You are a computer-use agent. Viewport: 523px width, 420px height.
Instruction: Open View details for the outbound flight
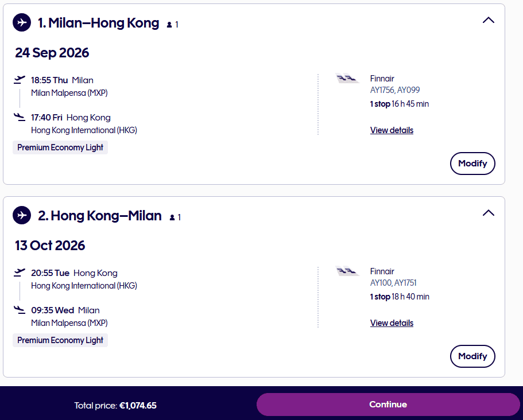[x=392, y=130]
